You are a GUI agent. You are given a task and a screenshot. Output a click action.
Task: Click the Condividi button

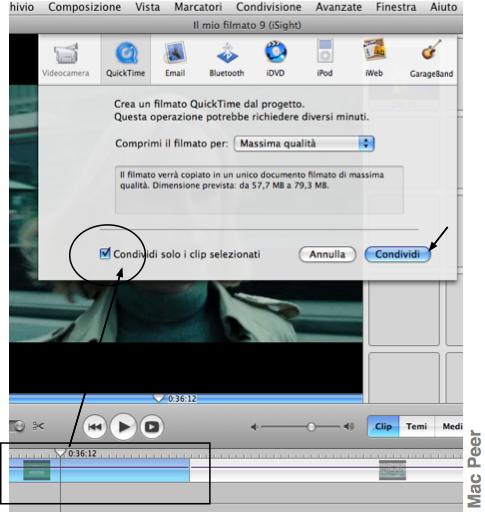(397, 254)
